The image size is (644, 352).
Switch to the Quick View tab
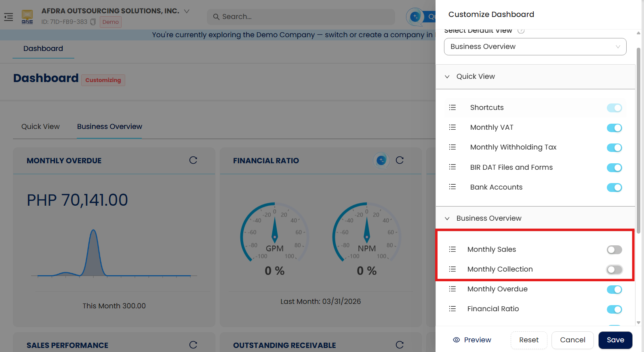click(40, 126)
